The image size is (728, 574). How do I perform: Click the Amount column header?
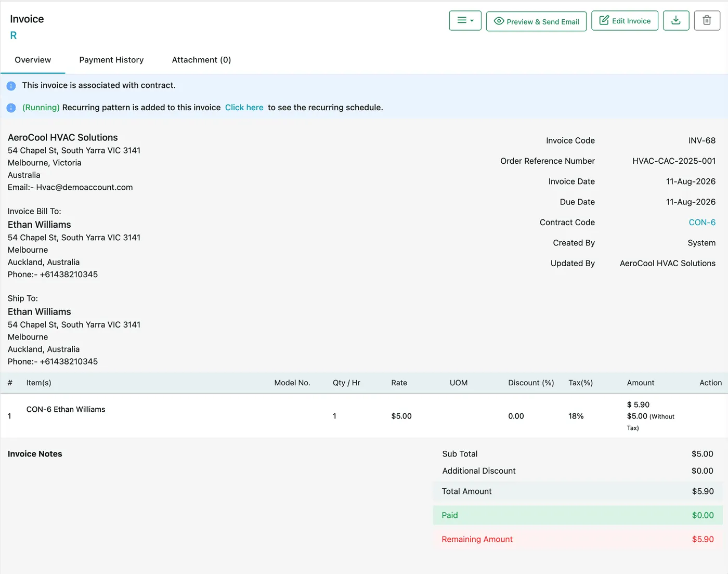641,383
